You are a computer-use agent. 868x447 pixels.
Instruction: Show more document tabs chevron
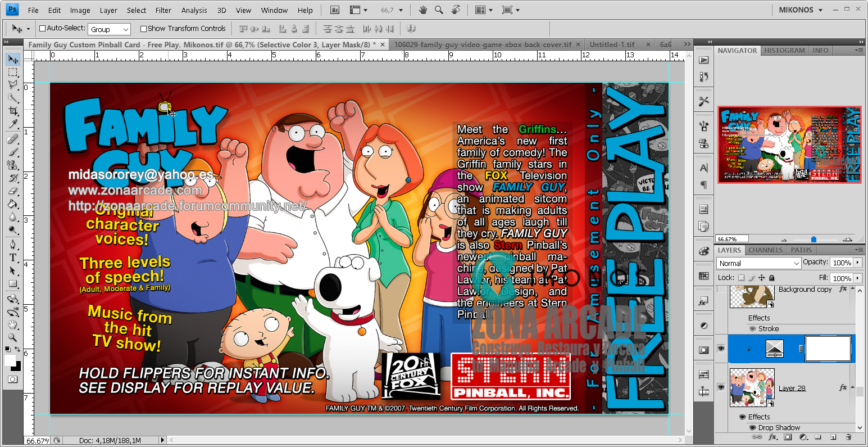tap(687, 44)
